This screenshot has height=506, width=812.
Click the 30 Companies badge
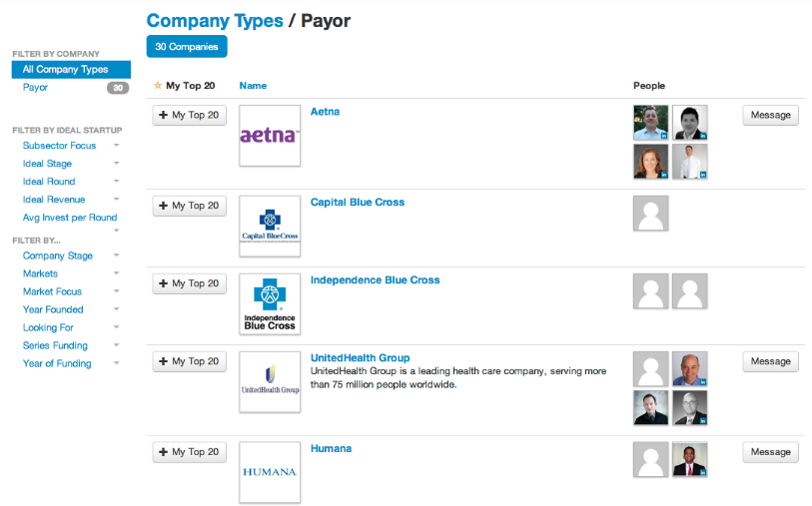[187, 47]
